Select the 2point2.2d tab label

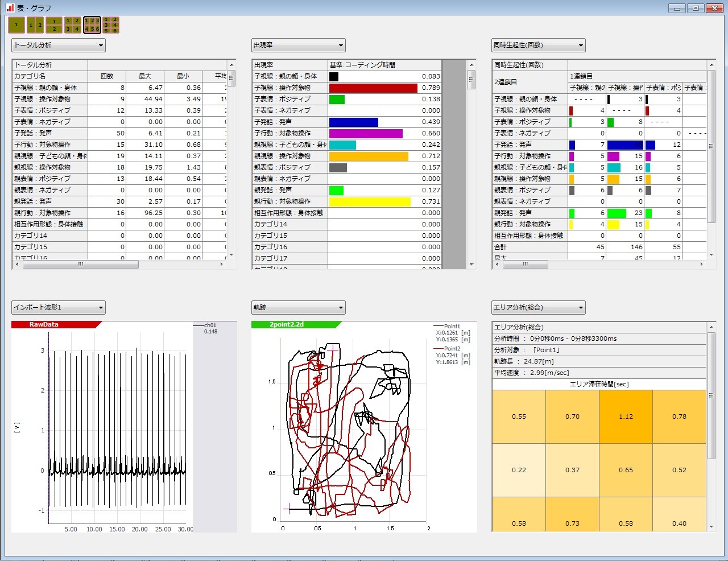(286, 325)
